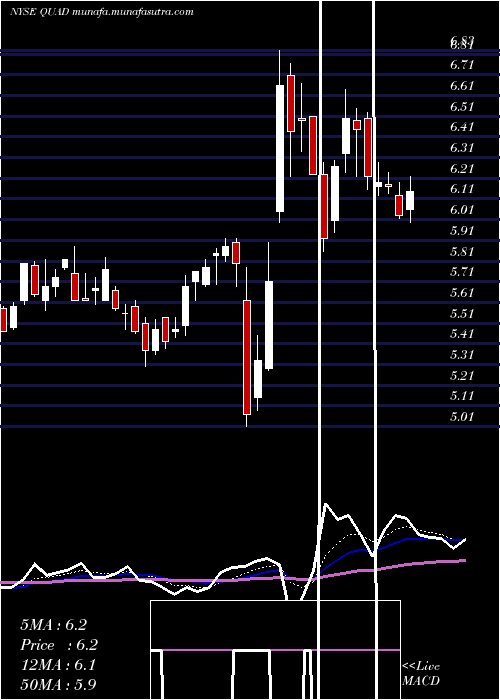Click the pink MACD signal line in the bottom box
Viewport: 500px width, 700px height.
pyautogui.click(x=275, y=650)
